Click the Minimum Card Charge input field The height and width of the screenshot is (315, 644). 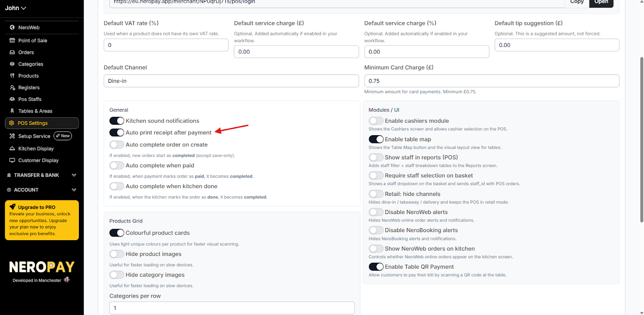491,81
